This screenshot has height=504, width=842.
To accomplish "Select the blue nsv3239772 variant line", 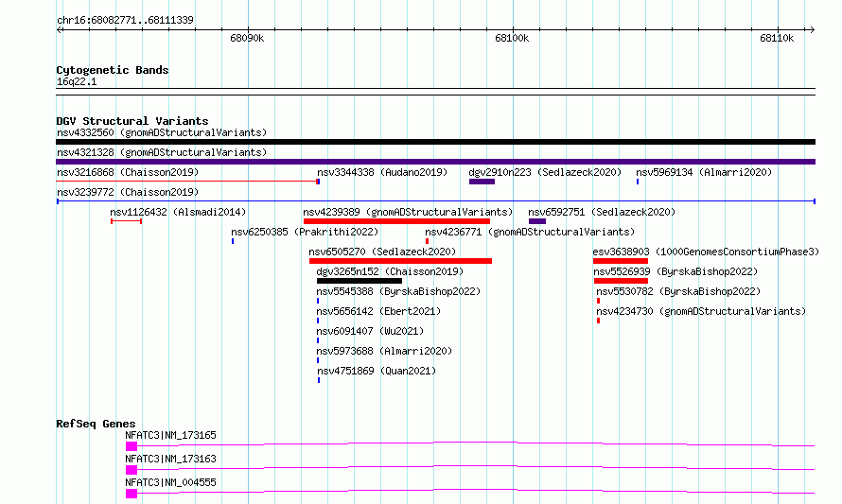I will pos(435,201).
